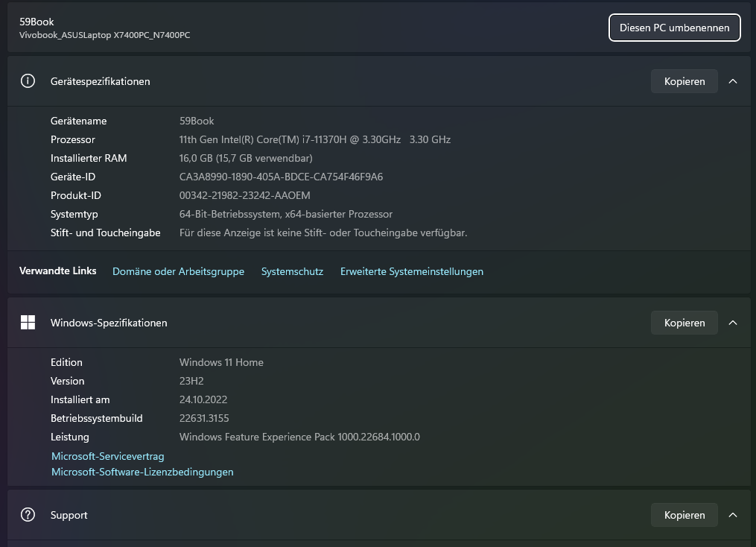
Task: Click the Geräte-ID label
Action: [73, 177]
